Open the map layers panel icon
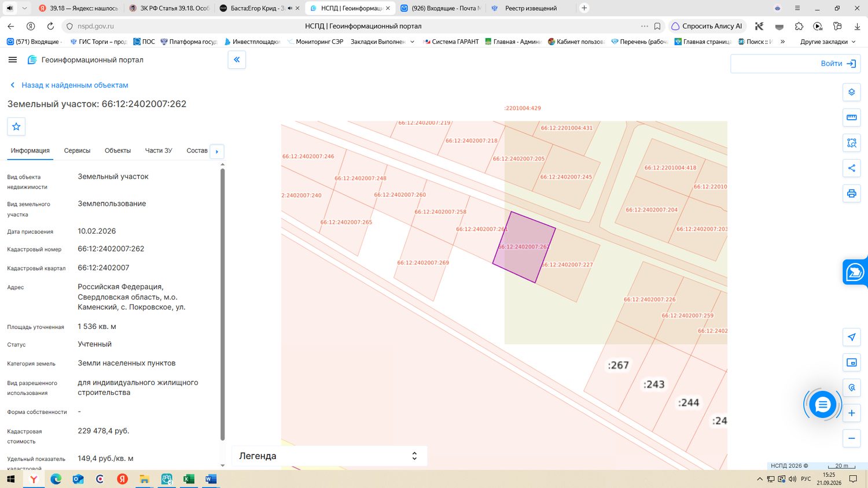868x488 pixels. point(851,93)
